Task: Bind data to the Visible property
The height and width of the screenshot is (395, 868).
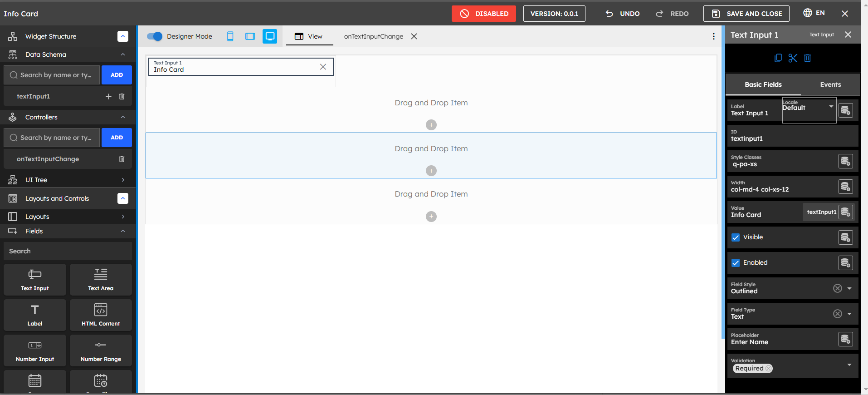Action: (x=845, y=237)
